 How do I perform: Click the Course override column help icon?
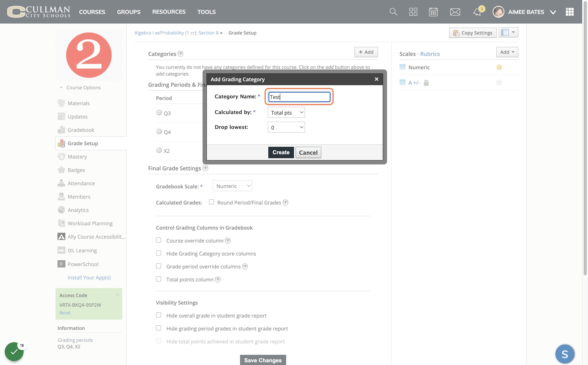coord(228,241)
